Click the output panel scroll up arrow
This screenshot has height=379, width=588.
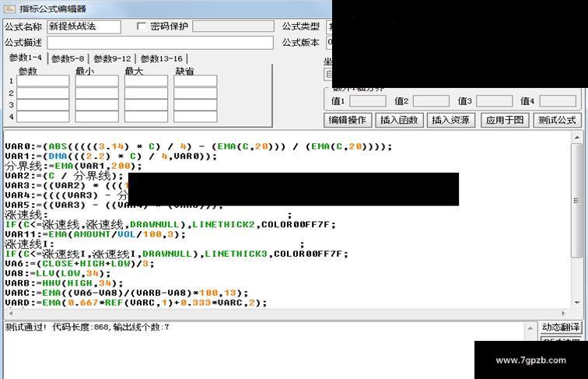click(x=530, y=328)
